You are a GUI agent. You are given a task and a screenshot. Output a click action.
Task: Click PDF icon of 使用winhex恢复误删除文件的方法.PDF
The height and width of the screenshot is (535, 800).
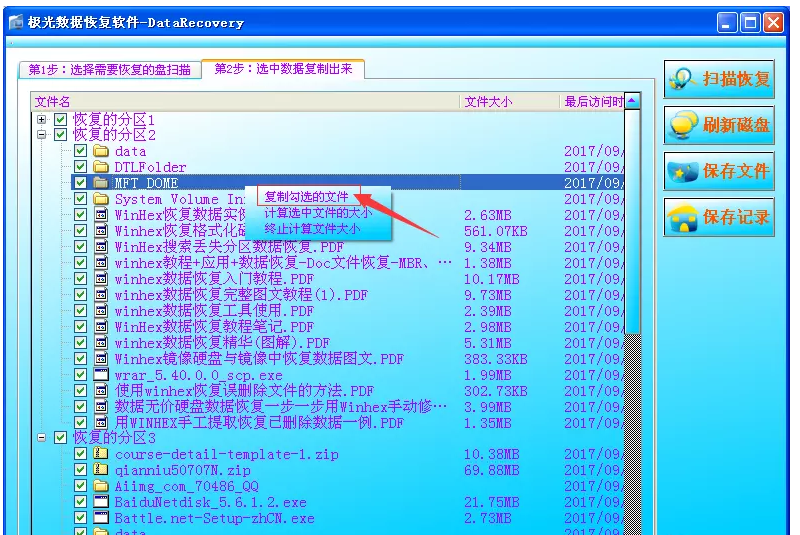101,391
